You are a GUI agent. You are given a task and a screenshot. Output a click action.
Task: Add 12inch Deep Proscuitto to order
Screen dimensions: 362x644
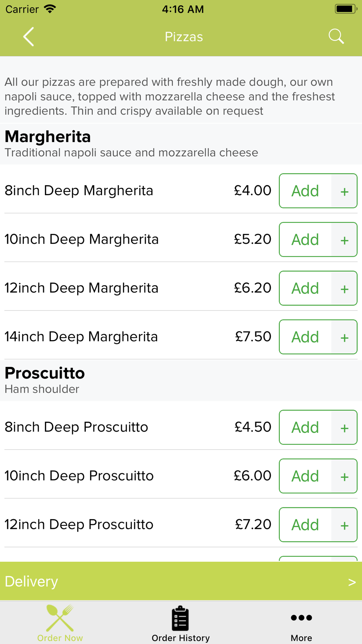305,525
